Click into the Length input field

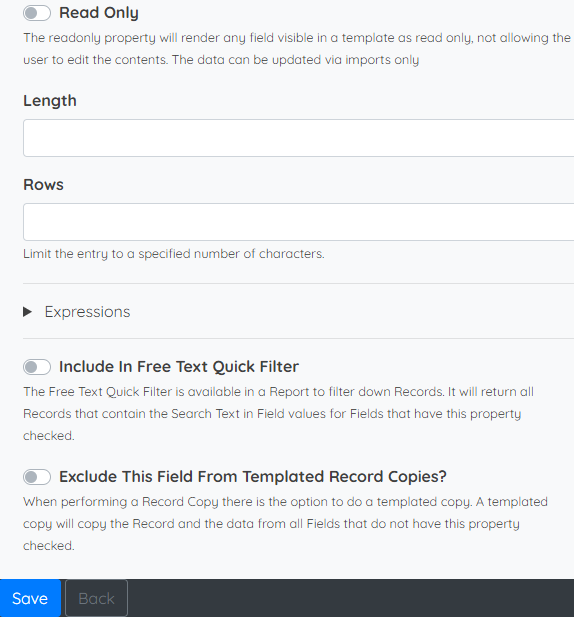299,138
